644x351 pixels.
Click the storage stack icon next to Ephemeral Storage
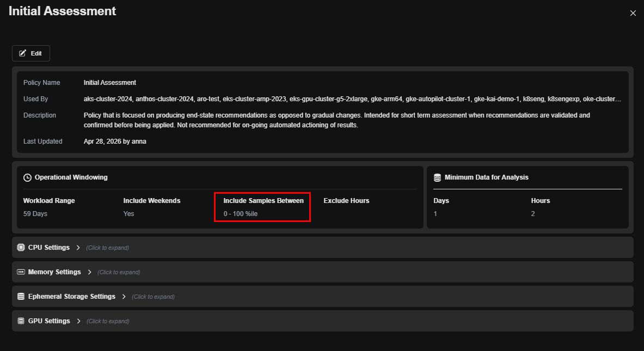(21, 297)
